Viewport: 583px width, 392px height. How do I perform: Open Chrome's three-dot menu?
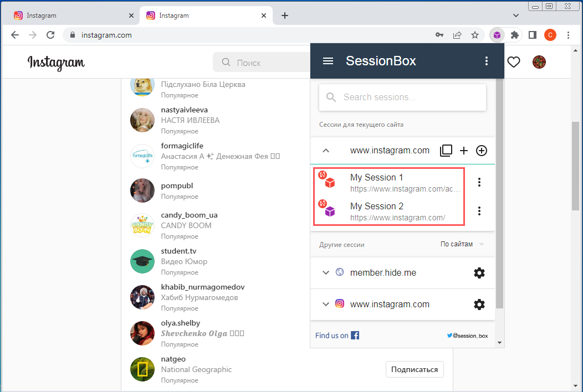tap(568, 35)
